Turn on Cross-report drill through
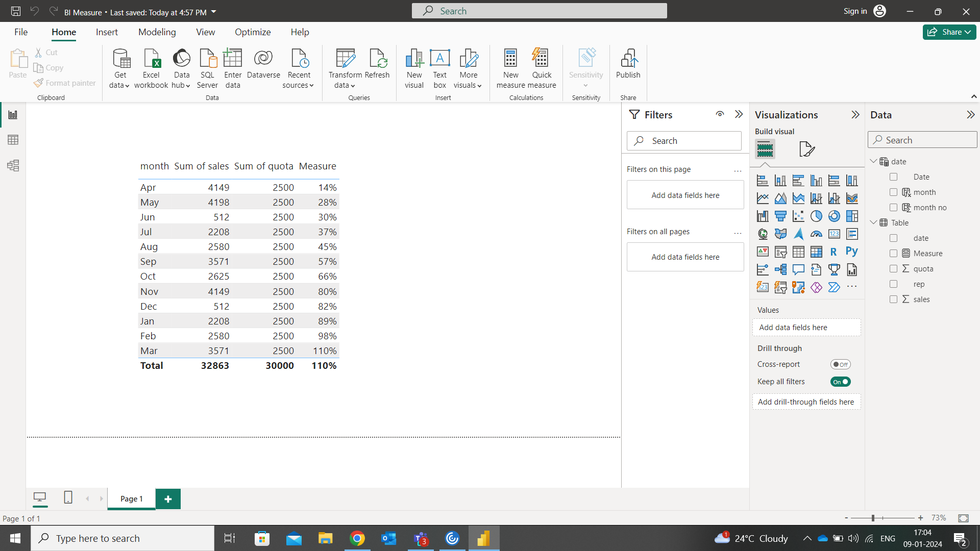The height and width of the screenshot is (551, 980). [x=840, y=364]
